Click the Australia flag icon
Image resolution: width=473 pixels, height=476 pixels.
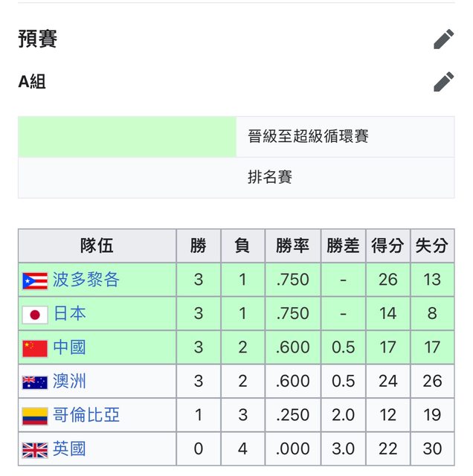point(35,382)
